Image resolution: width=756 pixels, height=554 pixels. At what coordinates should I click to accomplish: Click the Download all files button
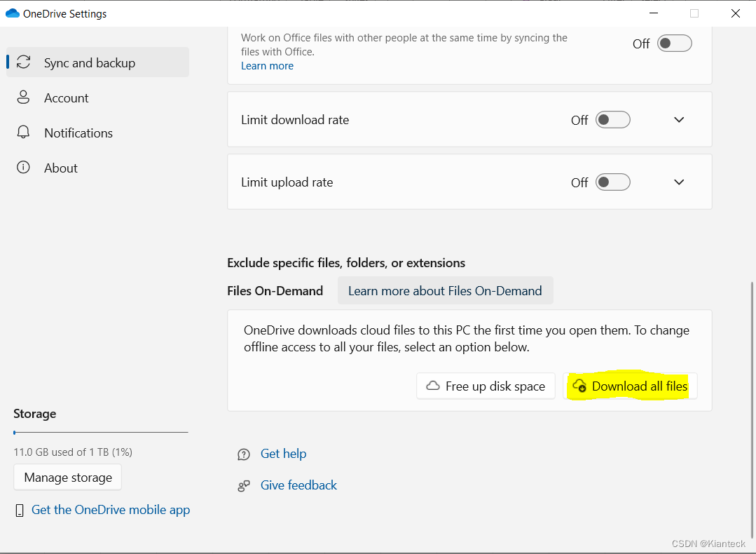click(x=629, y=386)
